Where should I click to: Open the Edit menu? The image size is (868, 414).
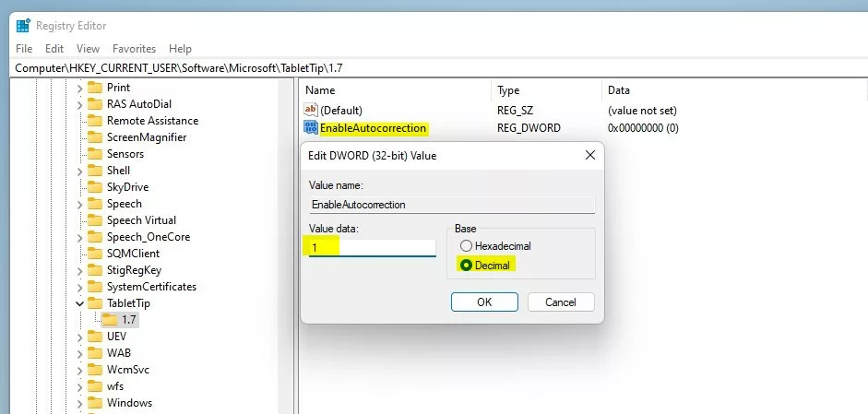[54, 49]
